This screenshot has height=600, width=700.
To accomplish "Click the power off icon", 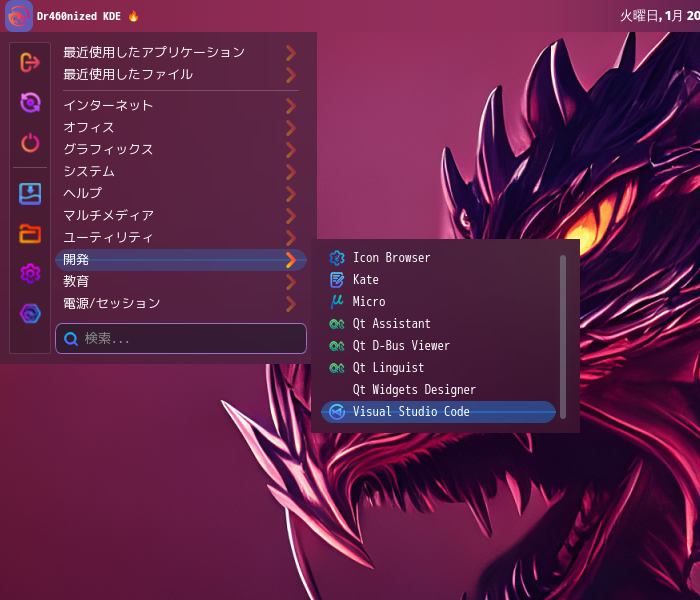I will (x=30, y=143).
